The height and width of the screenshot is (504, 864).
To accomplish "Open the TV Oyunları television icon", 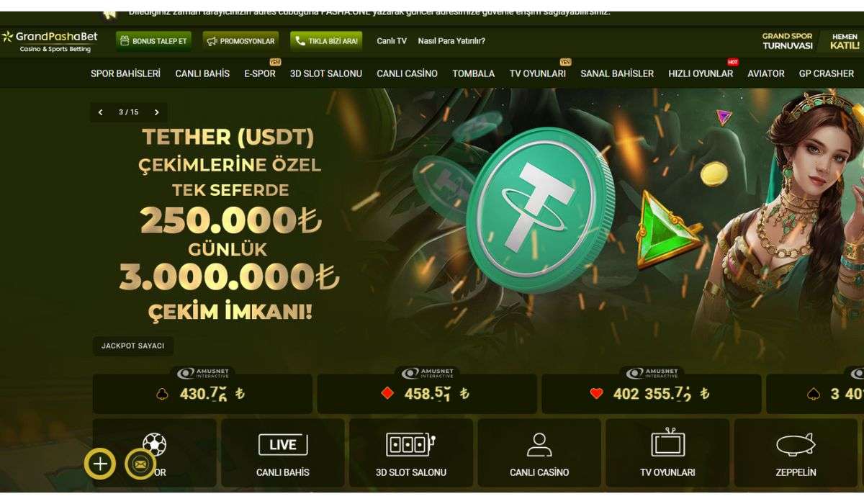I will [x=667, y=444].
